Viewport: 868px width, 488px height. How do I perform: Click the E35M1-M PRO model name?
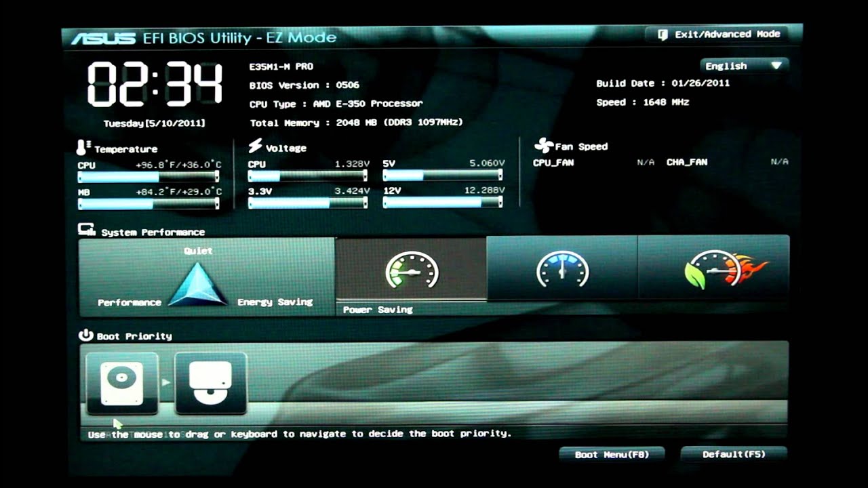(x=281, y=66)
